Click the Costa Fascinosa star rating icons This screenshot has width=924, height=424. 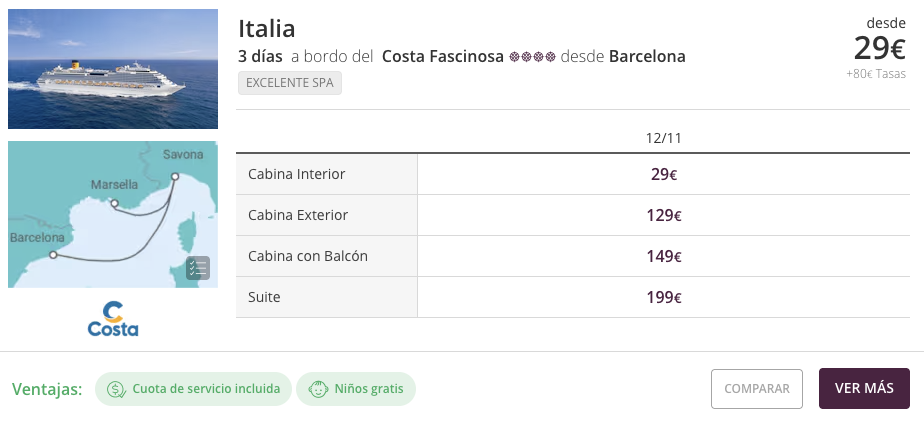click(532, 57)
